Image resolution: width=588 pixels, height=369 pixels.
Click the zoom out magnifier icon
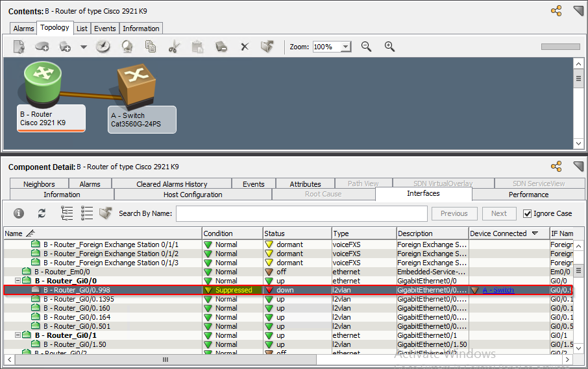click(366, 47)
